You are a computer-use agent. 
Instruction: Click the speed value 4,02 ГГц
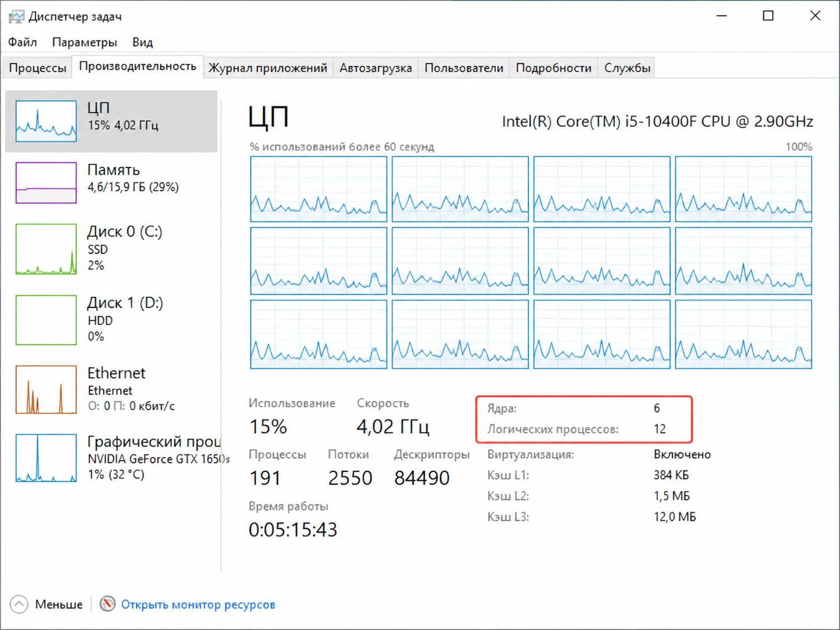393,427
